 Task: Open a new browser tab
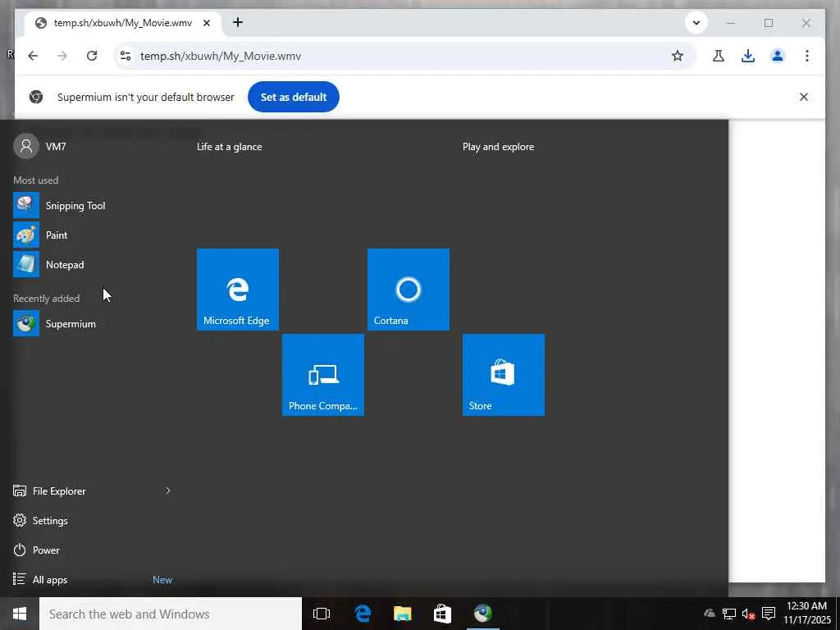tap(238, 22)
